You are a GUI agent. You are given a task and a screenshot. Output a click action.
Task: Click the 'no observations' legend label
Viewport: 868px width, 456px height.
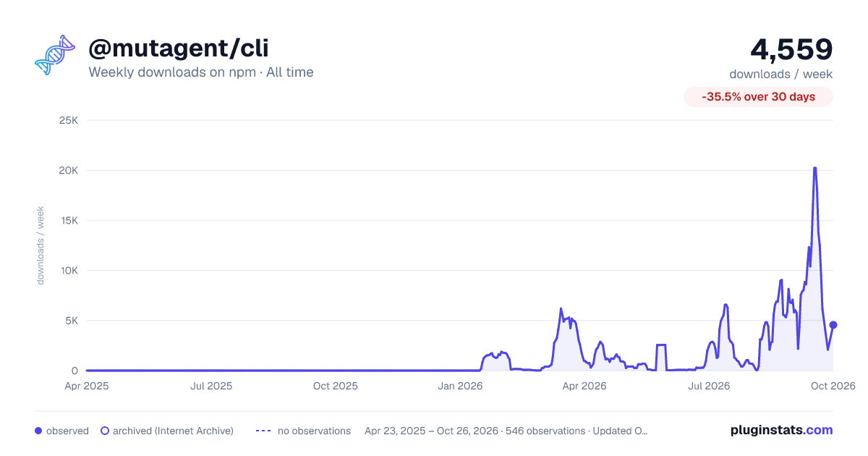pos(314,431)
